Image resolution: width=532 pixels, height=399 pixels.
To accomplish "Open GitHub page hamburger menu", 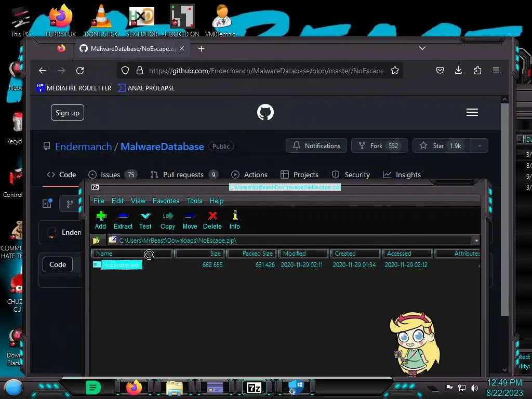I will coord(472,112).
